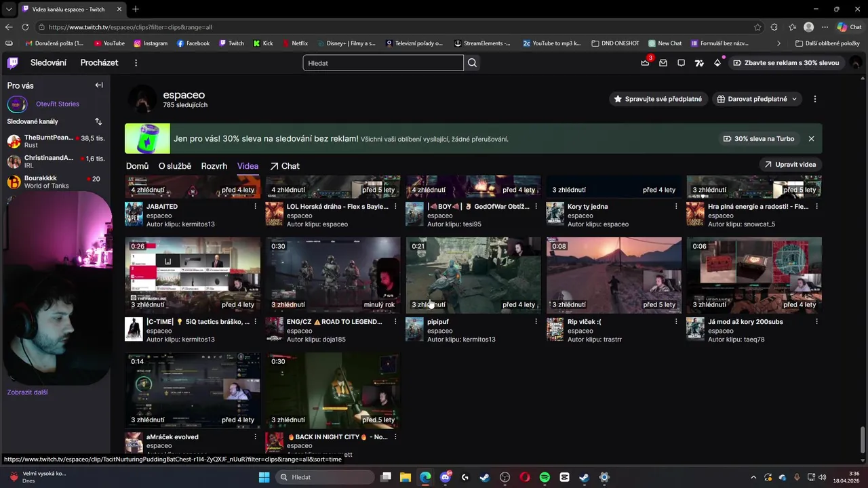Go to Procházet in the top nav

[x=99, y=63]
